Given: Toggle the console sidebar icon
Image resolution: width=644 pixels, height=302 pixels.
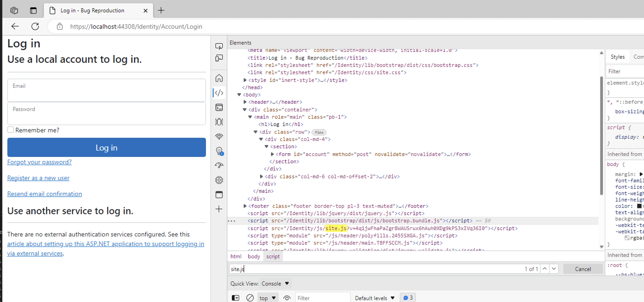Looking at the screenshot, I should (235, 298).
